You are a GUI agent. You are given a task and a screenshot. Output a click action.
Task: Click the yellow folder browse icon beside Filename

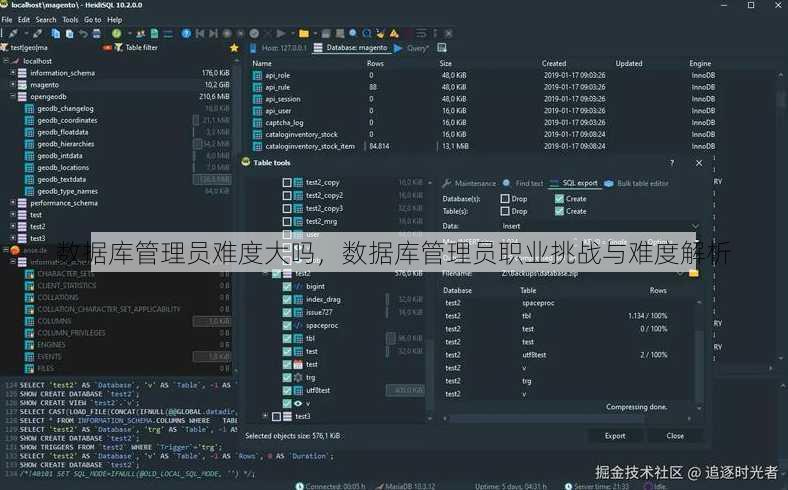point(694,273)
